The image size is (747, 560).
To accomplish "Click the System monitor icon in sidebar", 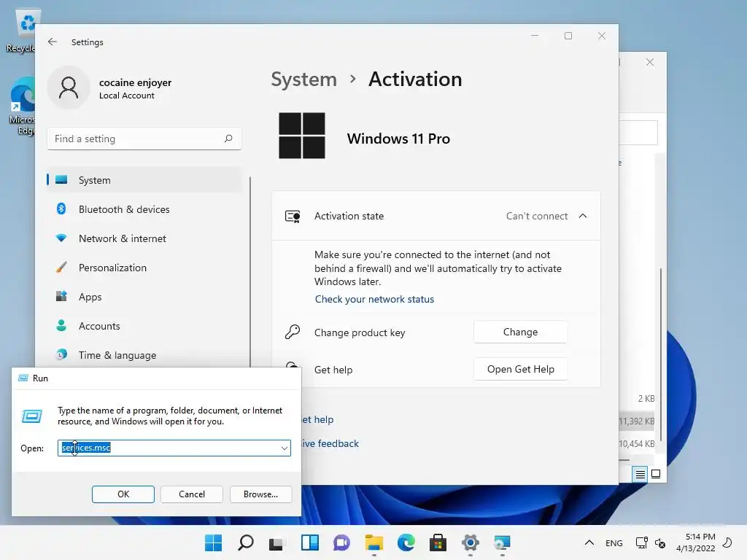I will click(61, 180).
